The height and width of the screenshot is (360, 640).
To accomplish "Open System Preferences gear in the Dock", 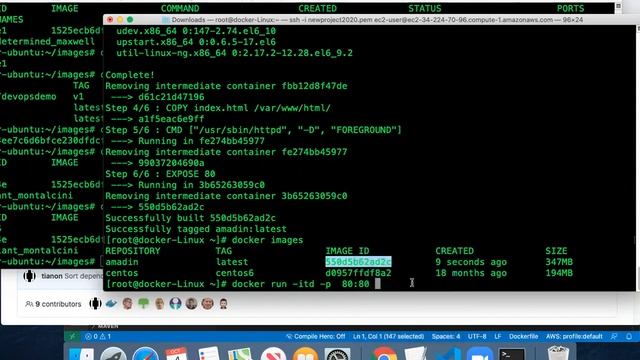I will tap(337, 353).
